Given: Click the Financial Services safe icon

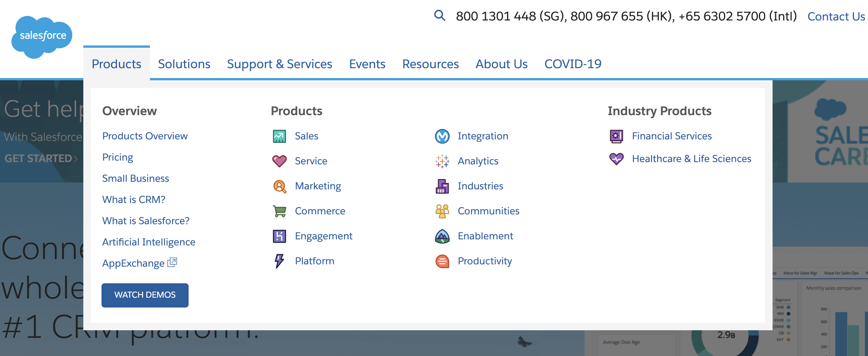Looking at the screenshot, I should click(617, 136).
